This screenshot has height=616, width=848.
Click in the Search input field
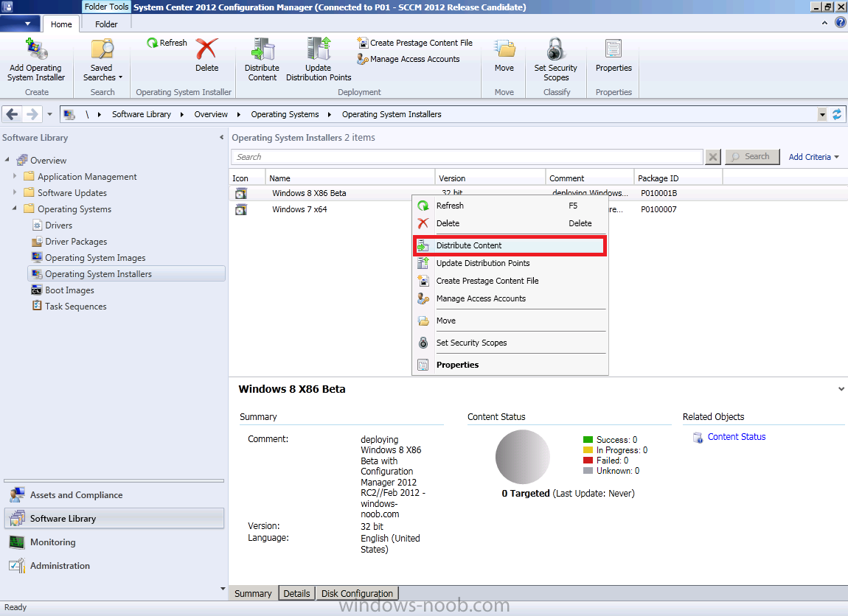[468, 157]
